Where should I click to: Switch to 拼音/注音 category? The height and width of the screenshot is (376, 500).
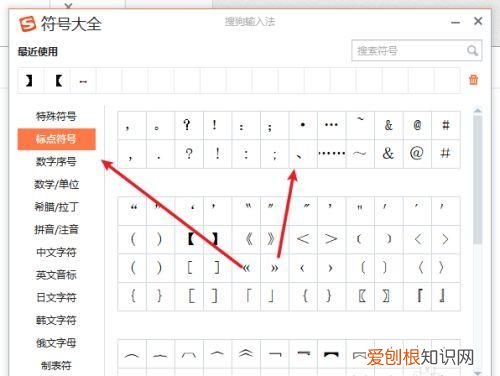(56, 230)
